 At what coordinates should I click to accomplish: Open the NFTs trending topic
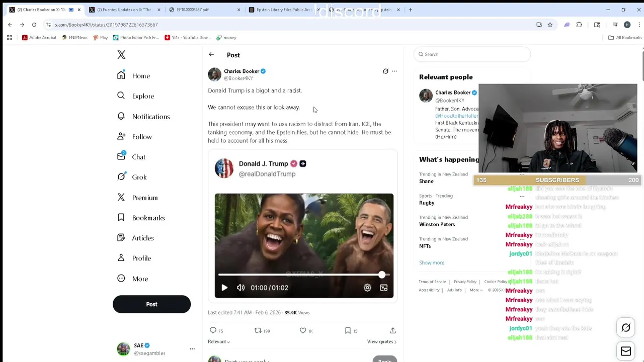click(425, 246)
